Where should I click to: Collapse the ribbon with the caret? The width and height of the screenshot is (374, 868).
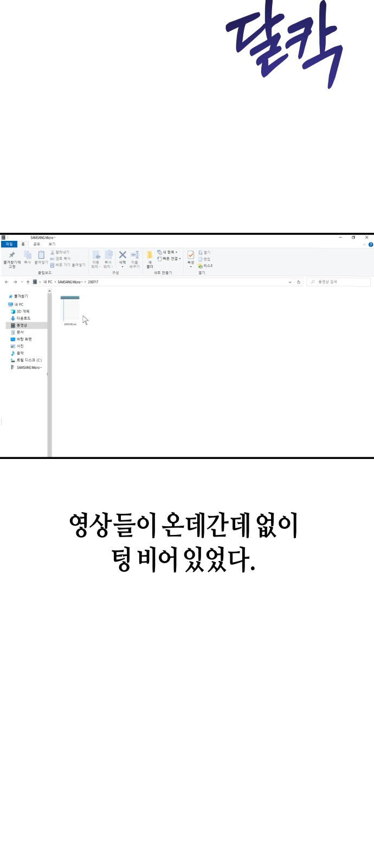pyautogui.click(x=365, y=245)
